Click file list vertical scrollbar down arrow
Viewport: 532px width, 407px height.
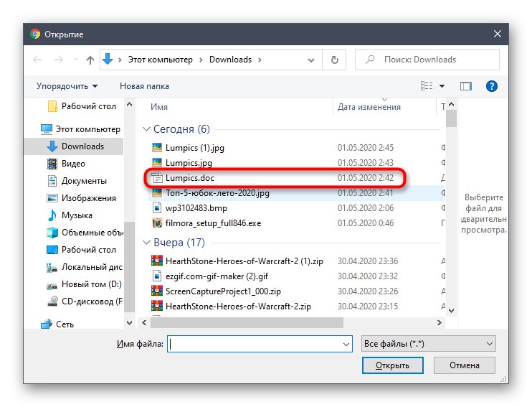(451, 311)
